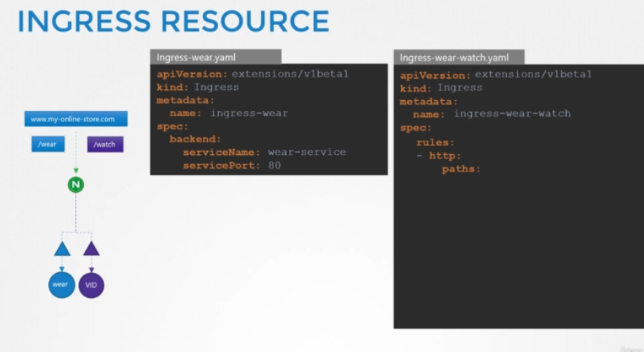Click the wear-service value
This screenshot has height=352, width=644.
(x=307, y=152)
